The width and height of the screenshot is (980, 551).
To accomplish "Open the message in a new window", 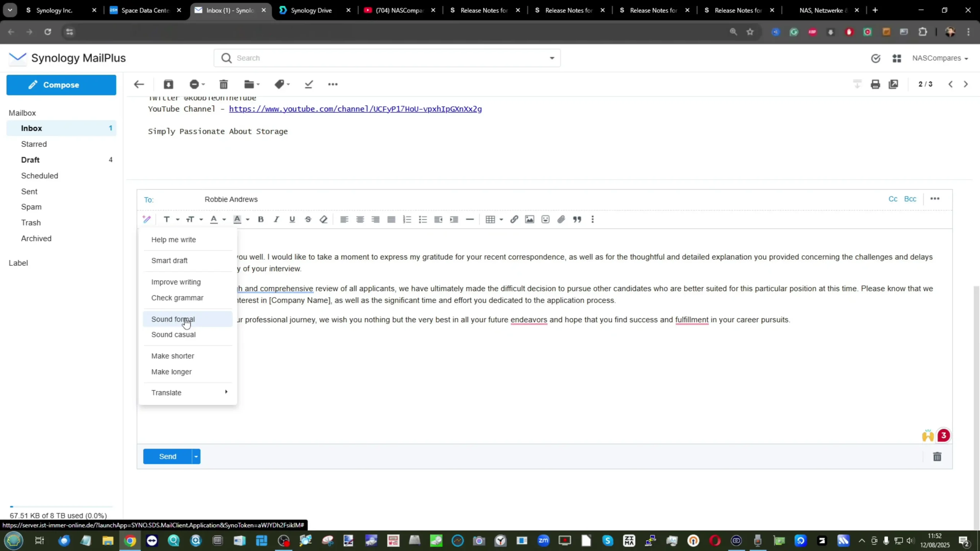I will pos(893,84).
